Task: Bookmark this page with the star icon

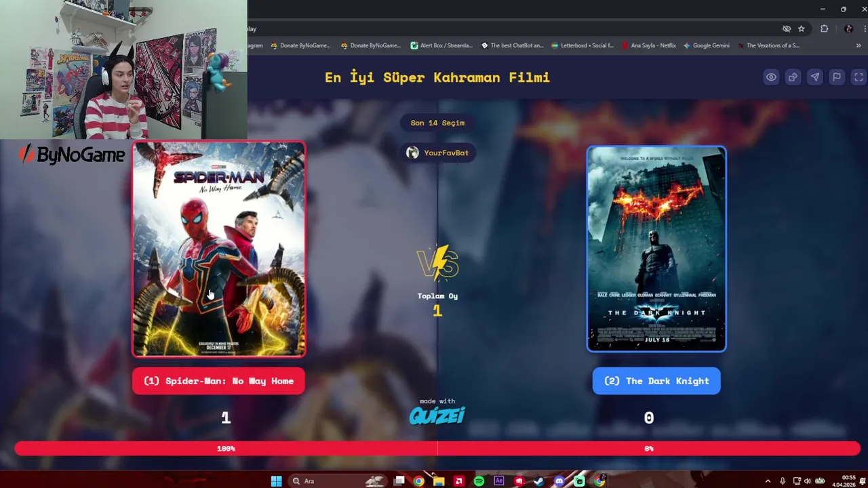Action: tap(802, 29)
